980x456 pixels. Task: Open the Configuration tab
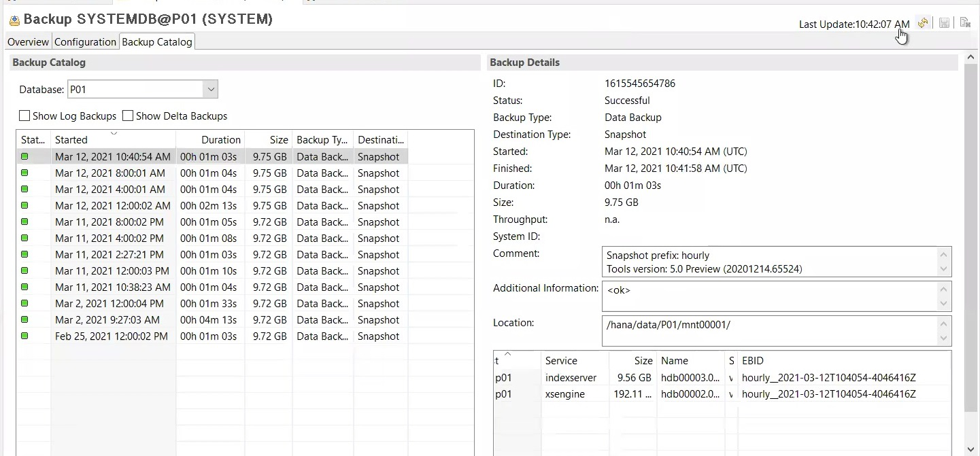tap(85, 42)
